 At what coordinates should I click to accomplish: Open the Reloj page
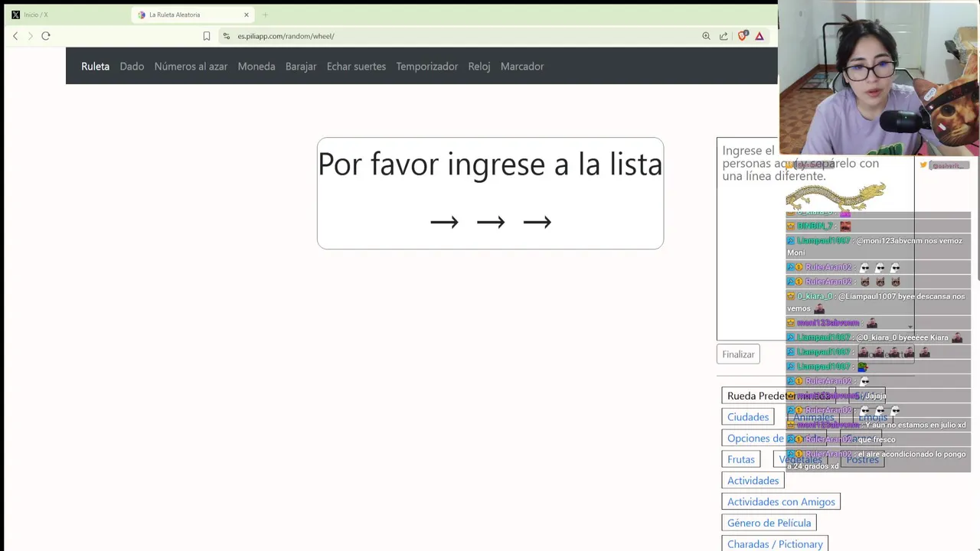tap(479, 67)
